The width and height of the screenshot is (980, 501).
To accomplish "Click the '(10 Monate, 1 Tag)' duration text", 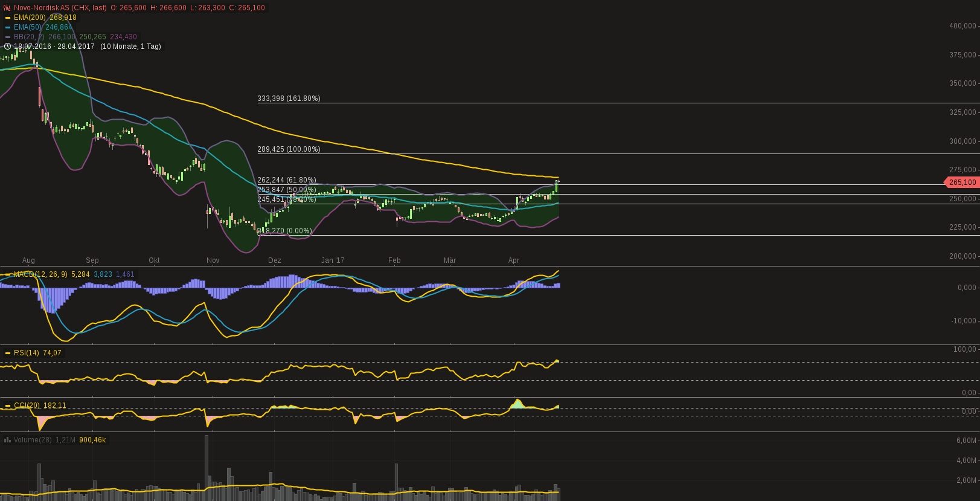I will point(130,47).
